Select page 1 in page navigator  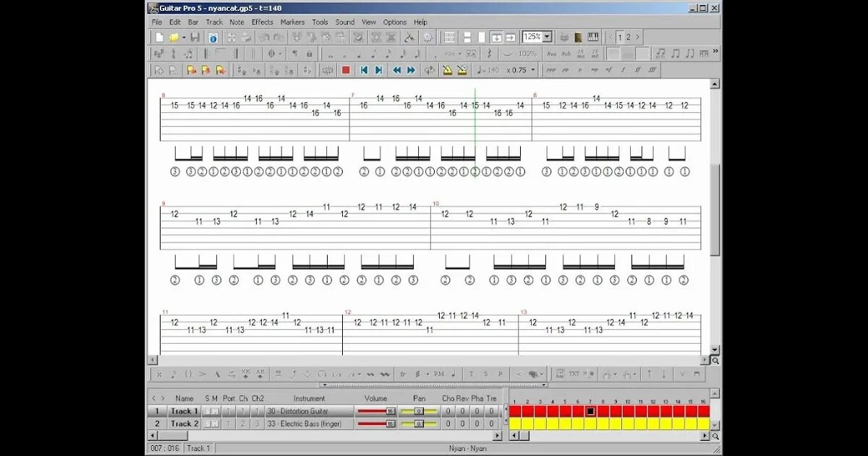[620, 37]
